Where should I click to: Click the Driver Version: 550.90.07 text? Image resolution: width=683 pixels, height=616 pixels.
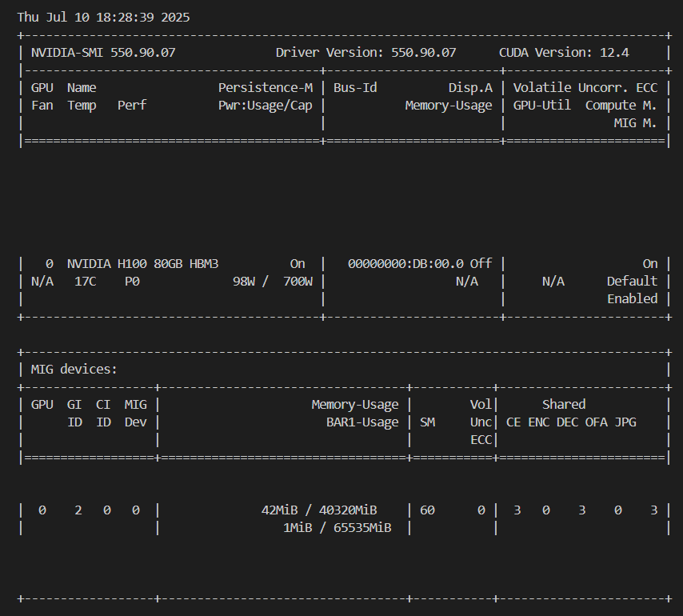coord(365,53)
